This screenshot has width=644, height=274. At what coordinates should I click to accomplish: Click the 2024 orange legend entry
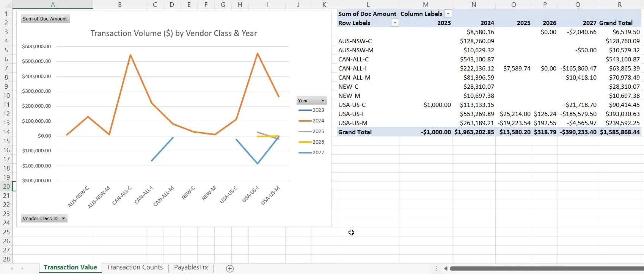click(x=311, y=121)
